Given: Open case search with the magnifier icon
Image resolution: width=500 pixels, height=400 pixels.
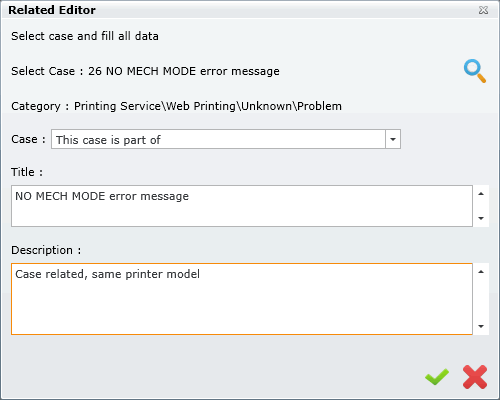Looking at the screenshot, I should [x=475, y=71].
